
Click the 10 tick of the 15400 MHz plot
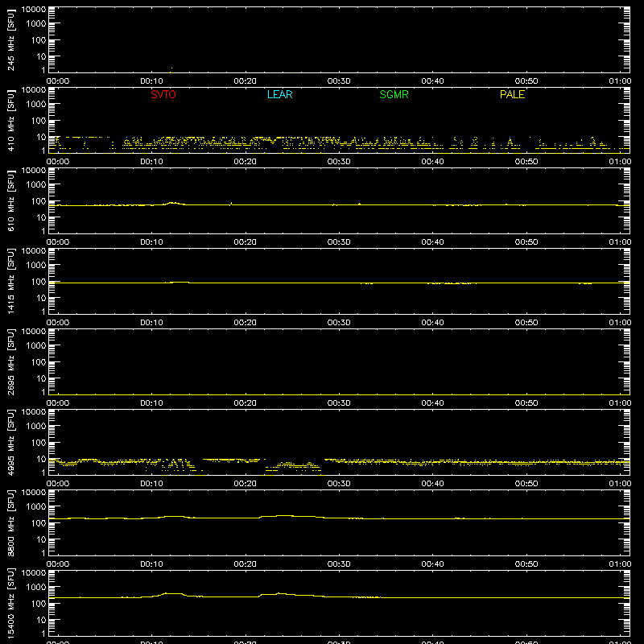pyautogui.click(x=41, y=620)
